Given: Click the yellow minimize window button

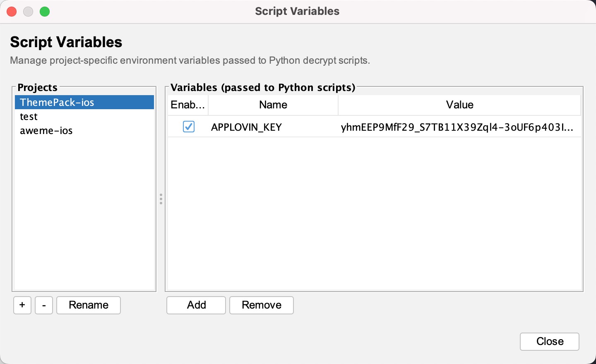Looking at the screenshot, I should pos(28,12).
